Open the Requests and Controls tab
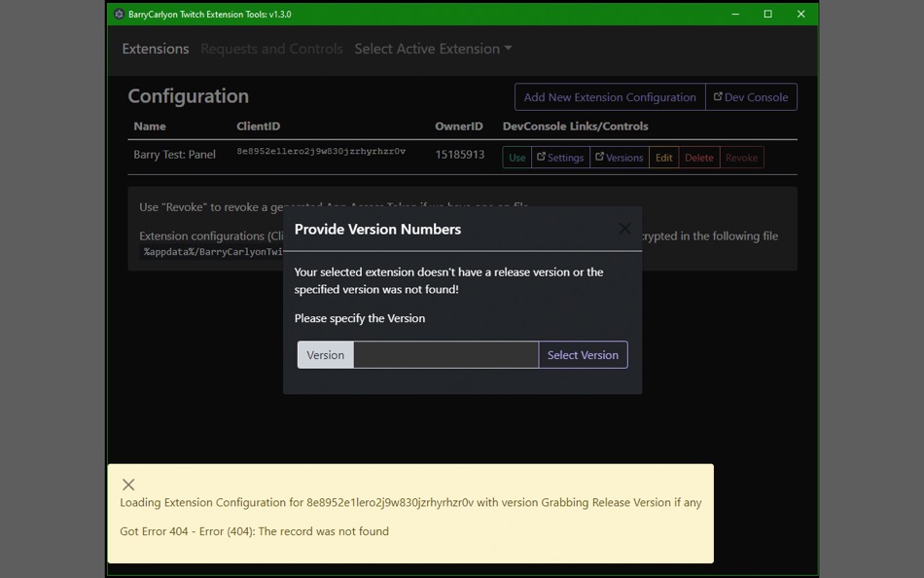This screenshot has height=578, width=924. coord(271,49)
